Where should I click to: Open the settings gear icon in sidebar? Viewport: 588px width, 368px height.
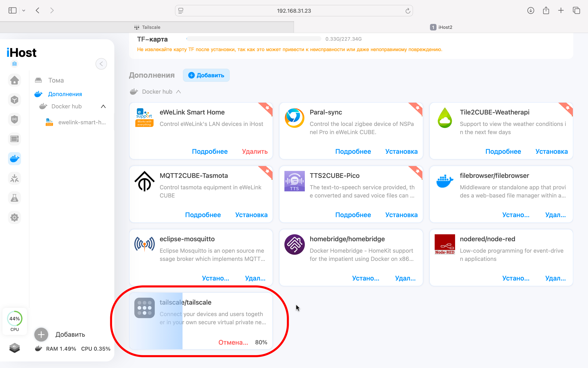click(14, 218)
